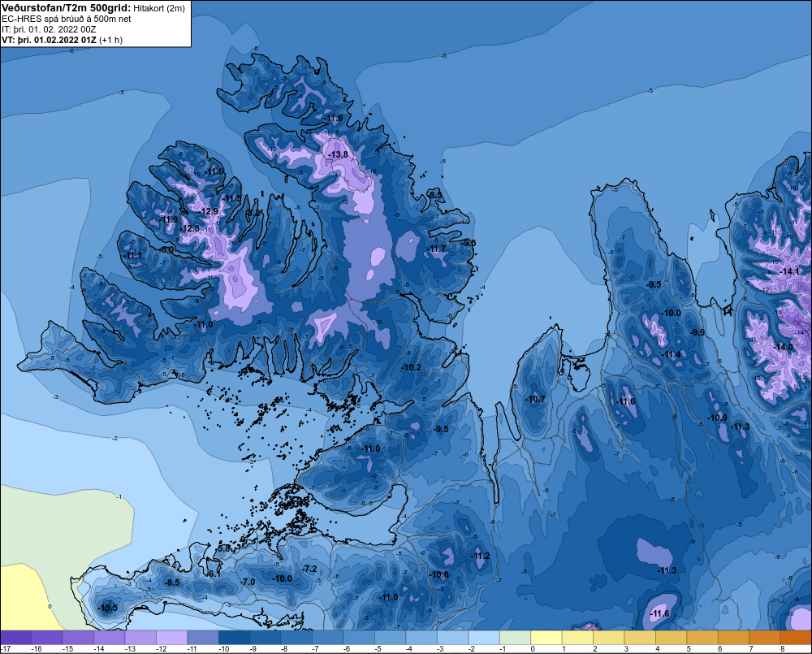Click the -14.0 temperature label

pos(783,347)
